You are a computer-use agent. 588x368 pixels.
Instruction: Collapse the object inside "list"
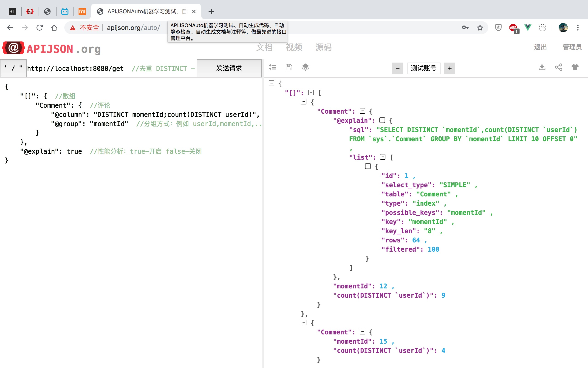[x=368, y=166]
